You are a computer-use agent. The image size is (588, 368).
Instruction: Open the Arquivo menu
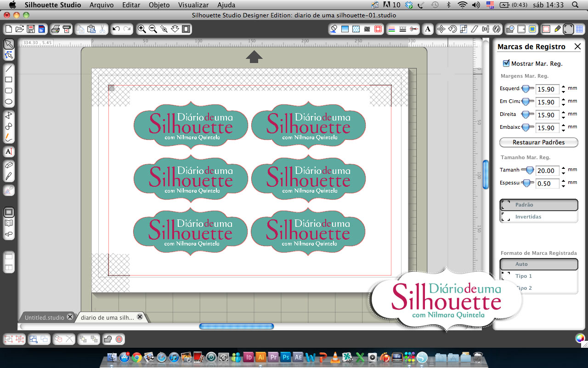[x=102, y=5]
